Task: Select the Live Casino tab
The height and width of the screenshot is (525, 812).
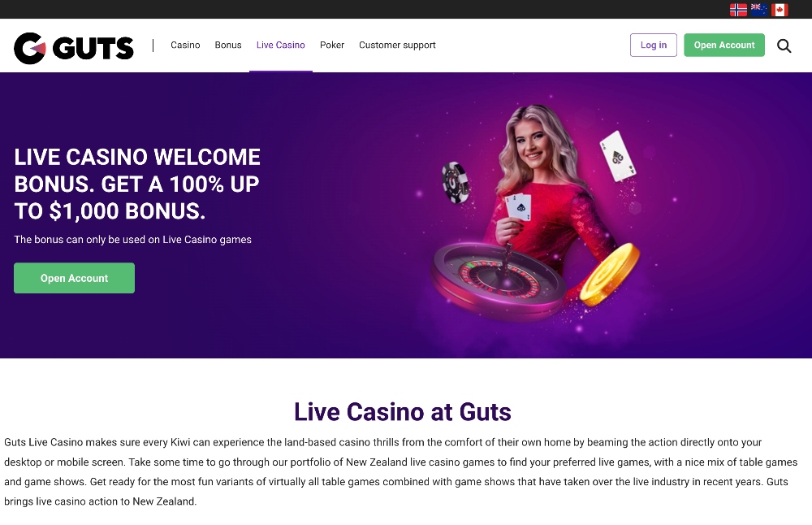Action: point(281,45)
